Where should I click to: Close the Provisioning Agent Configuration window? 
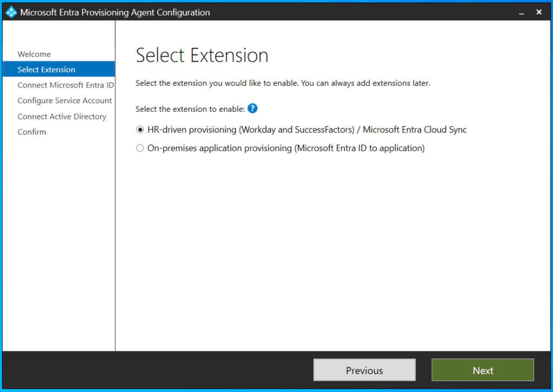pos(539,12)
